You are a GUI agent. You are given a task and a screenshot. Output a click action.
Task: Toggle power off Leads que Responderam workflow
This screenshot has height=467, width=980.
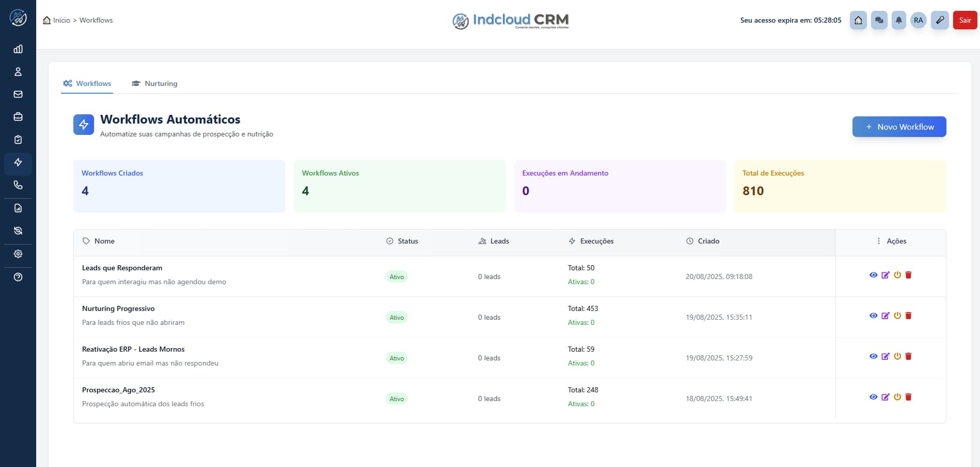(x=897, y=275)
